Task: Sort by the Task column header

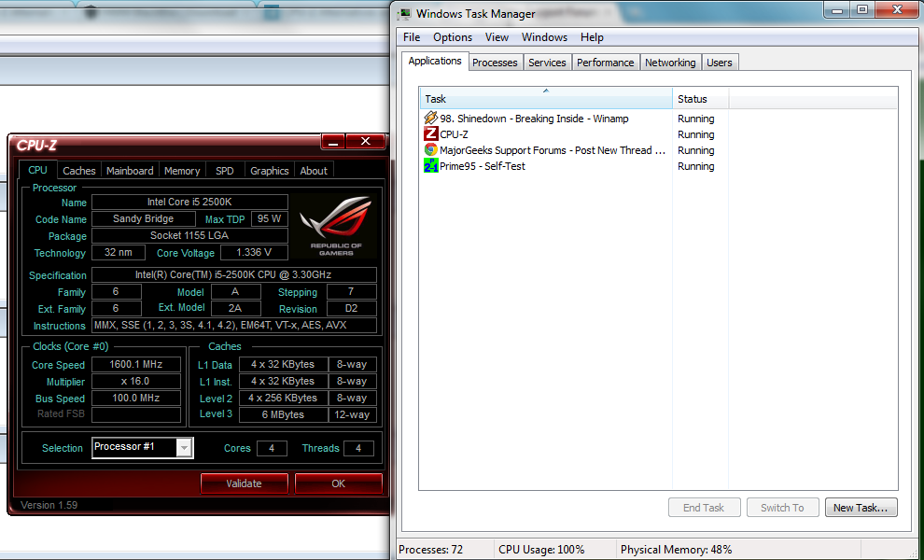Action: point(546,98)
